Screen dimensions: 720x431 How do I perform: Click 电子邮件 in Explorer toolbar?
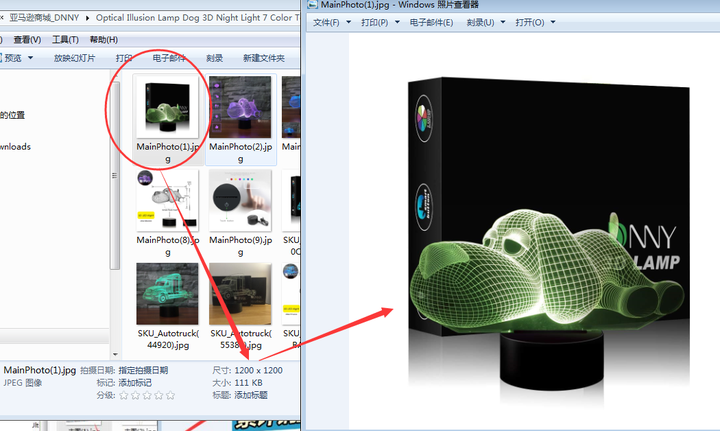tap(169, 58)
